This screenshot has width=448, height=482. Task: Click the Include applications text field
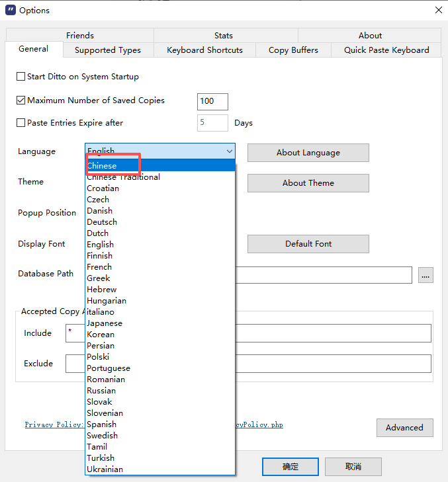click(248, 333)
